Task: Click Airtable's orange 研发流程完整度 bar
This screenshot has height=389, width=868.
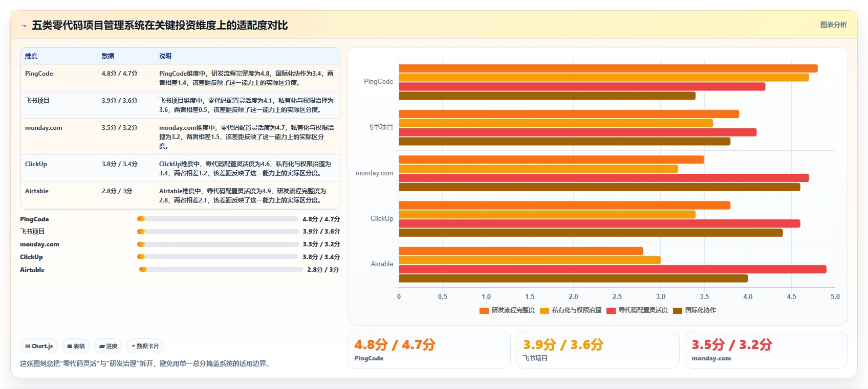Action: pos(521,251)
